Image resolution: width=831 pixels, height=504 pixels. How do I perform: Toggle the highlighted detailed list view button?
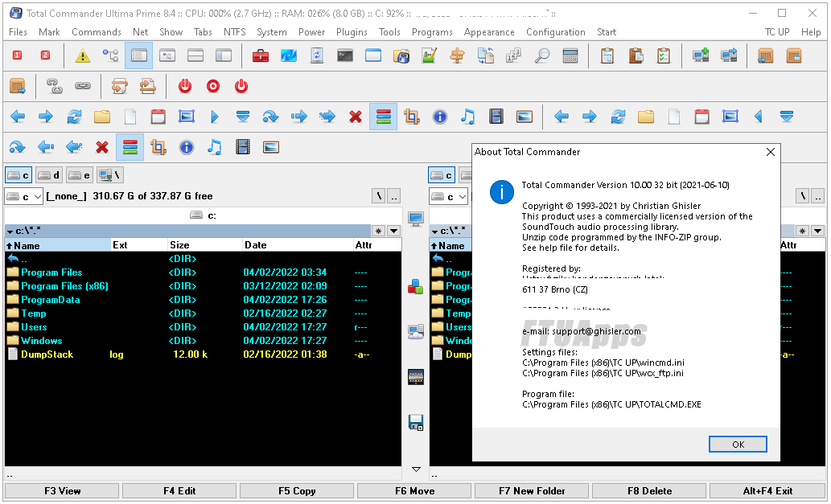pyautogui.click(x=139, y=55)
